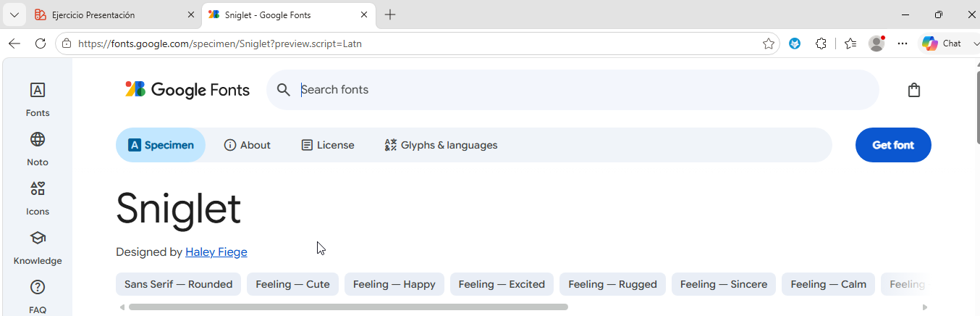This screenshot has height=316, width=980.
Task: Open browser extensions puzzle icon
Action: [821, 43]
